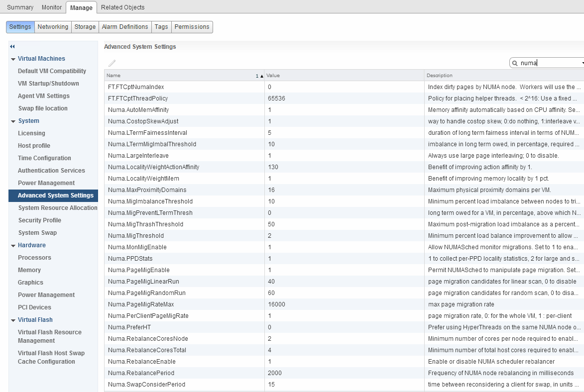Select the Numa.PPDStats setting
The image size is (584, 392).
344,259
